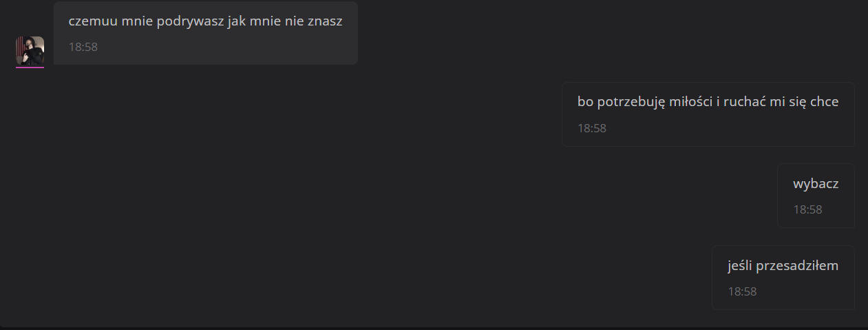Select the "jeśli przesadziłem" message bubble
Viewport: 868px width, 330px height.
coord(783,278)
